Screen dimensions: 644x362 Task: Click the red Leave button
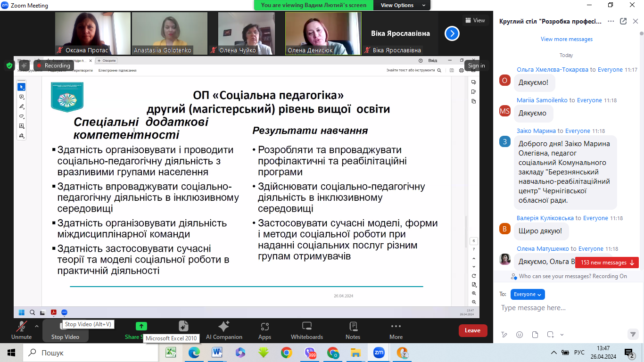[x=472, y=330]
